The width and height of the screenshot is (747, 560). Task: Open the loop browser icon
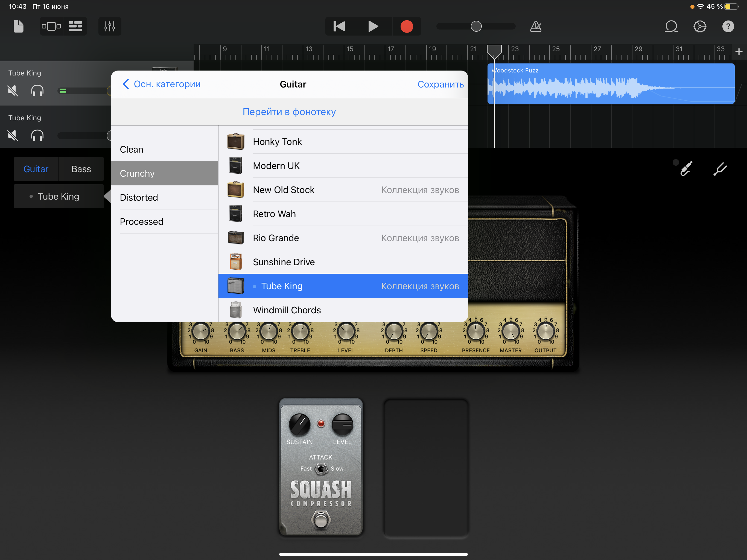pyautogui.click(x=671, y=26)
